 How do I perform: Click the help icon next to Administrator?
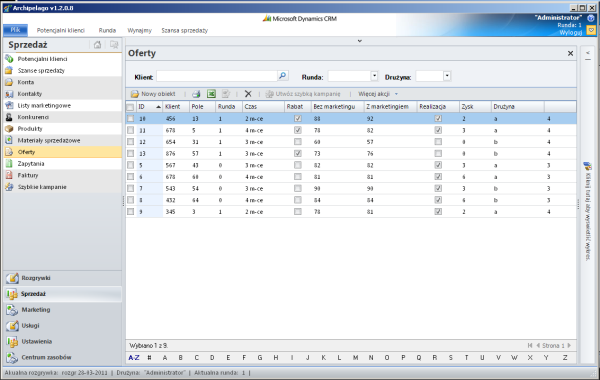591,18
